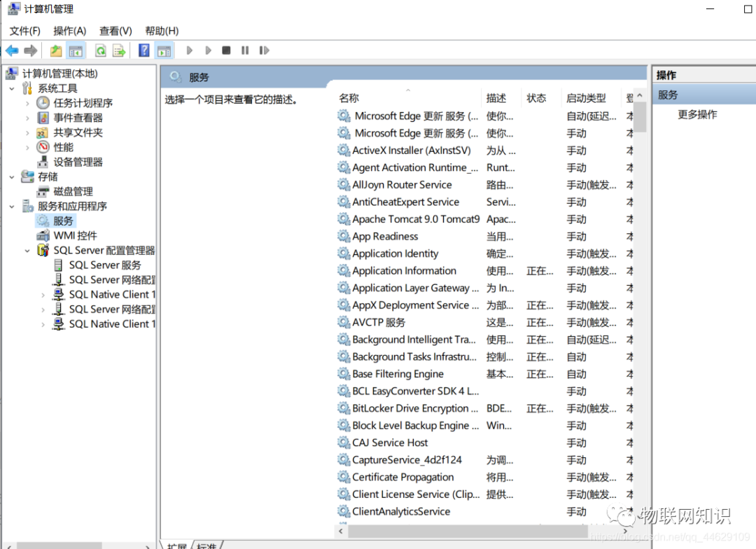756x549 pixels.
Task: Sort services by 状态 column header
Action: 541,98
